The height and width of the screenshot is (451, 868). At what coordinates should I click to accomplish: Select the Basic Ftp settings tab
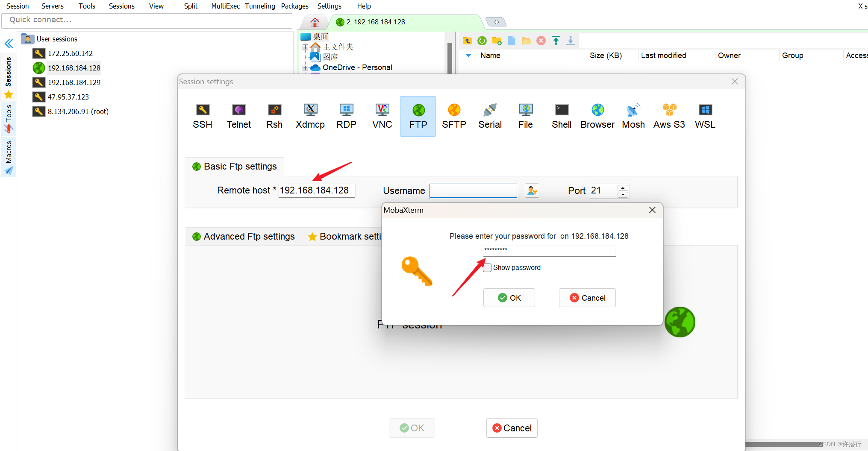[235, 167]
